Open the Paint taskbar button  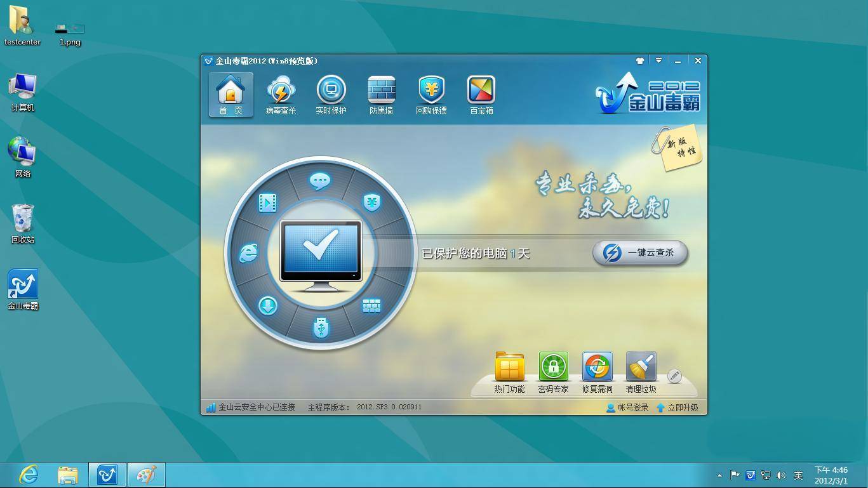tap(147, 475)
